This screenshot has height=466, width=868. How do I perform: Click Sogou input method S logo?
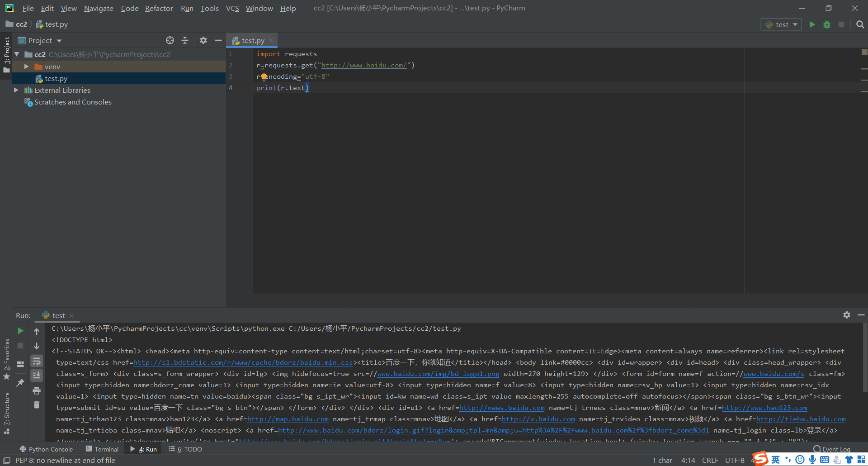pos(760,459)
